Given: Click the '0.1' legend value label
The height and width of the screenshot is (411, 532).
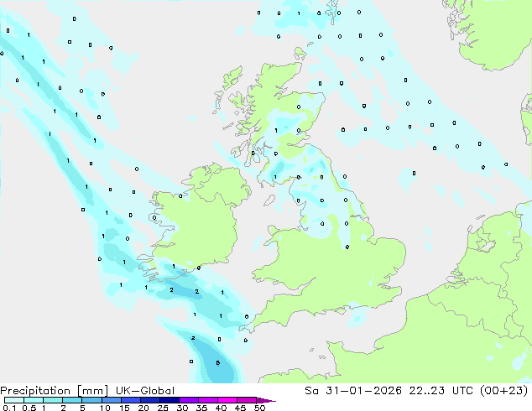Looking at the screenshot, I should coord(9,408).
